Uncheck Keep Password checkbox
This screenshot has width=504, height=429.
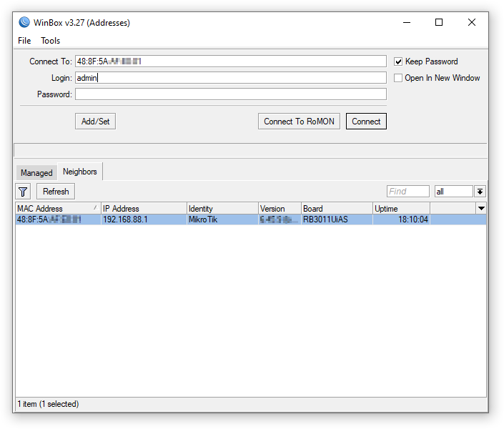click(x=398, y=61)
